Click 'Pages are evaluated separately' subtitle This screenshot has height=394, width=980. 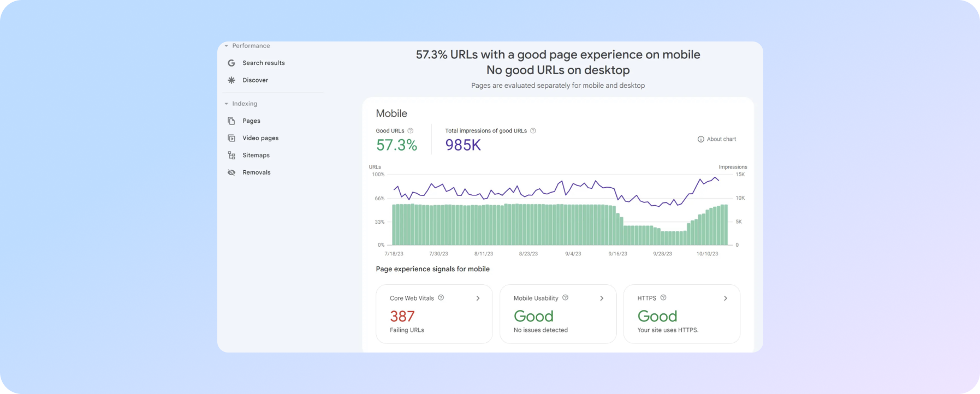tap(558, 86)
